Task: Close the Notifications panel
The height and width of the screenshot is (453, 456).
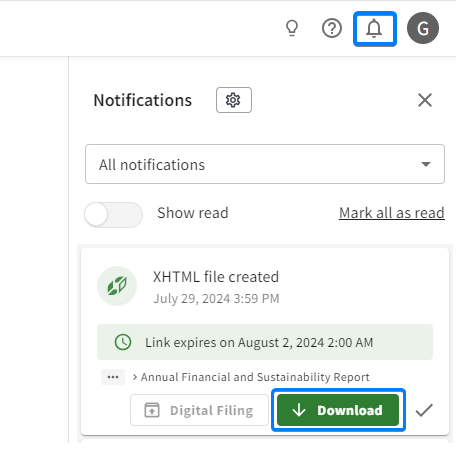Action: click(x=425, y=100)
